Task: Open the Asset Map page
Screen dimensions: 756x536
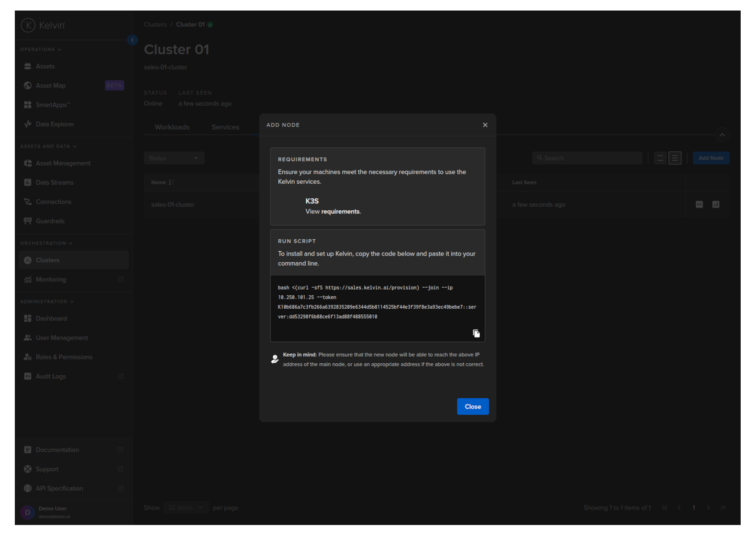Action: click(51, 86)
